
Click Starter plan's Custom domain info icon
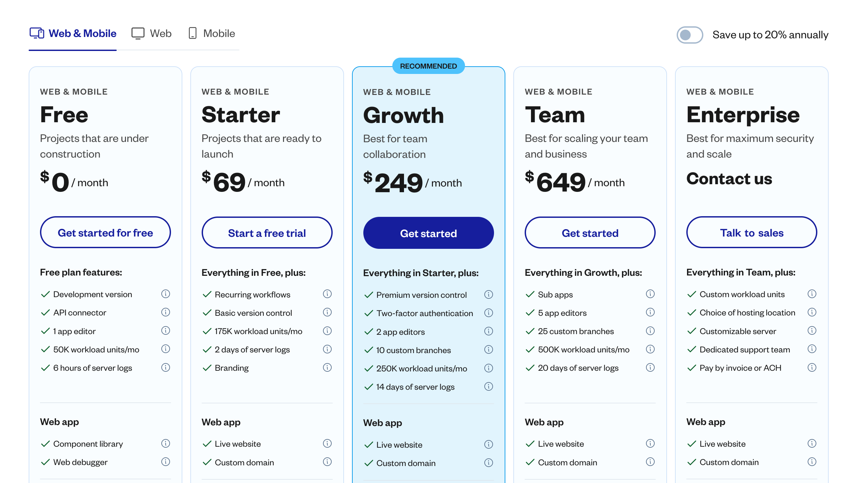click(x=327, y=462)
